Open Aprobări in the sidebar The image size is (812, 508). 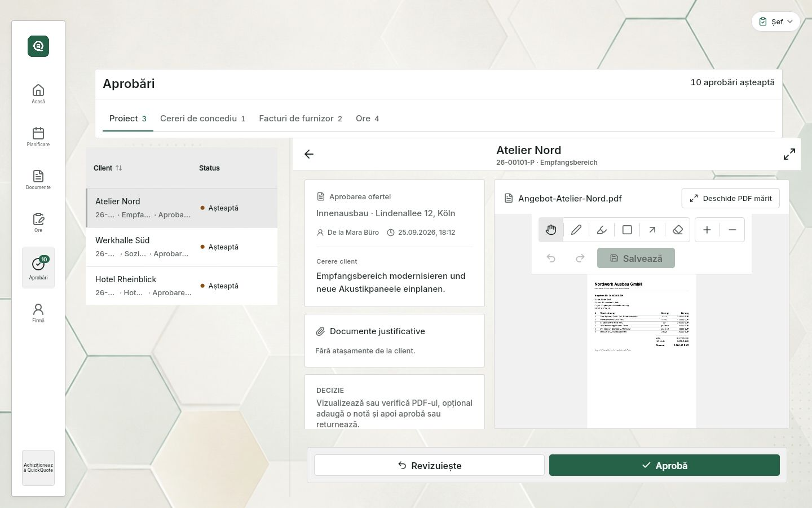pos(38,268)
